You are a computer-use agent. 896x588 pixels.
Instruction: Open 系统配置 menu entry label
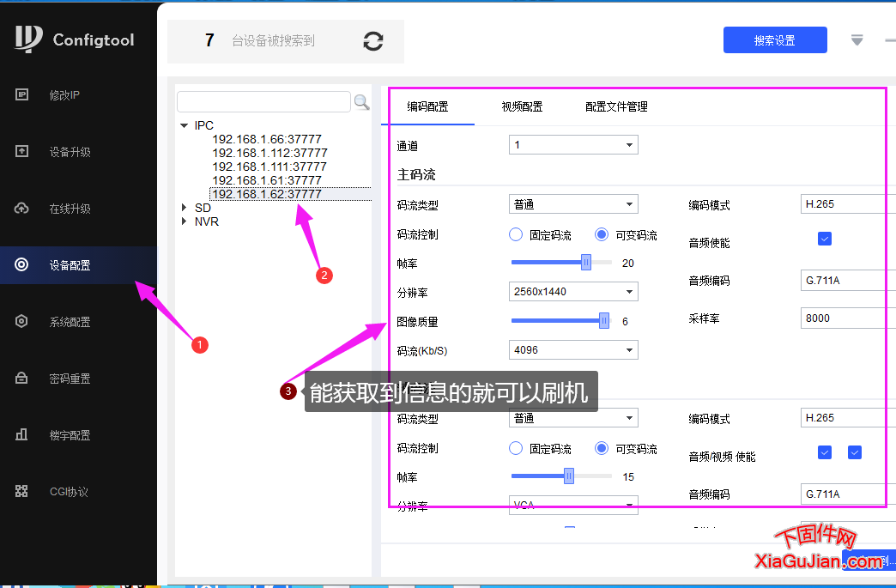(70, 322)
